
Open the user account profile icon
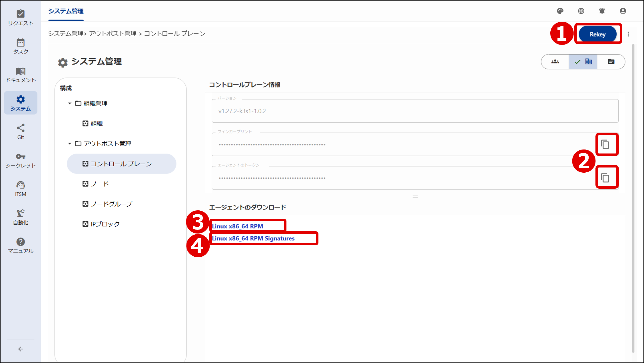pyautogui.click(x=623, y=11)
